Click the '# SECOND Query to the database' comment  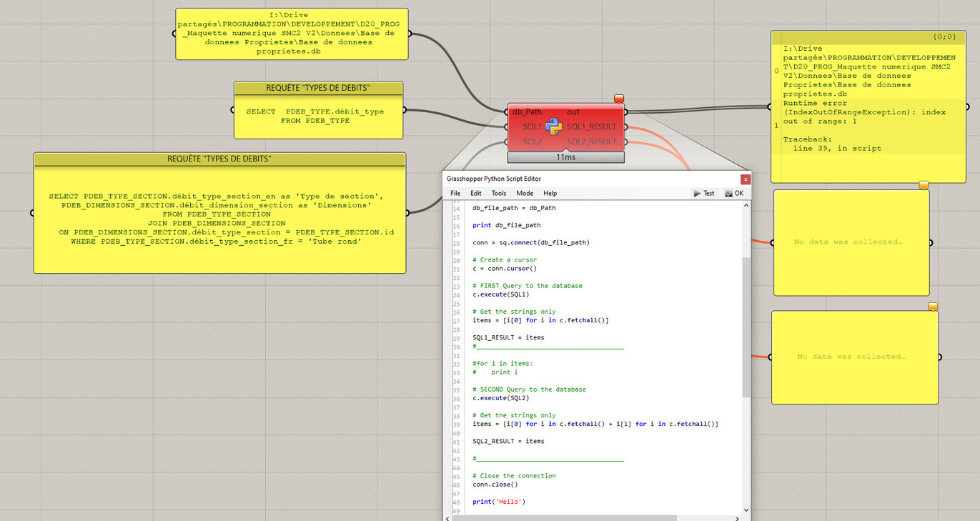click(529, 389)
